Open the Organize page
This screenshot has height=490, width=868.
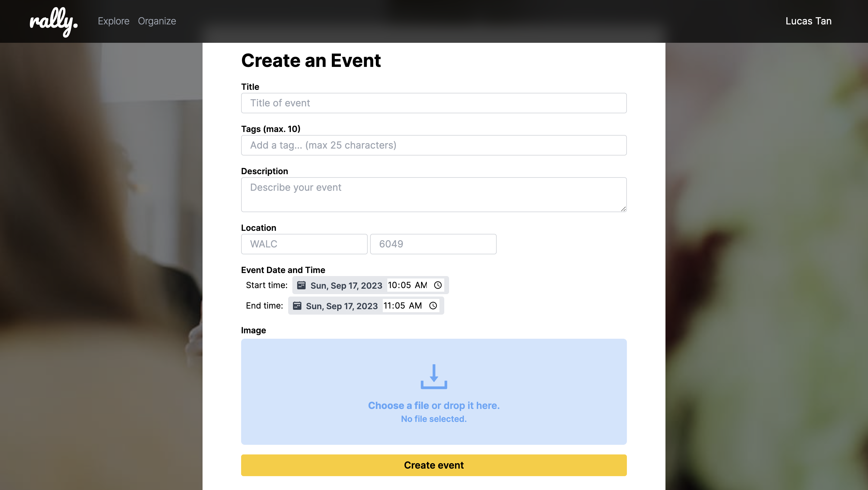[x=157, y=21]
